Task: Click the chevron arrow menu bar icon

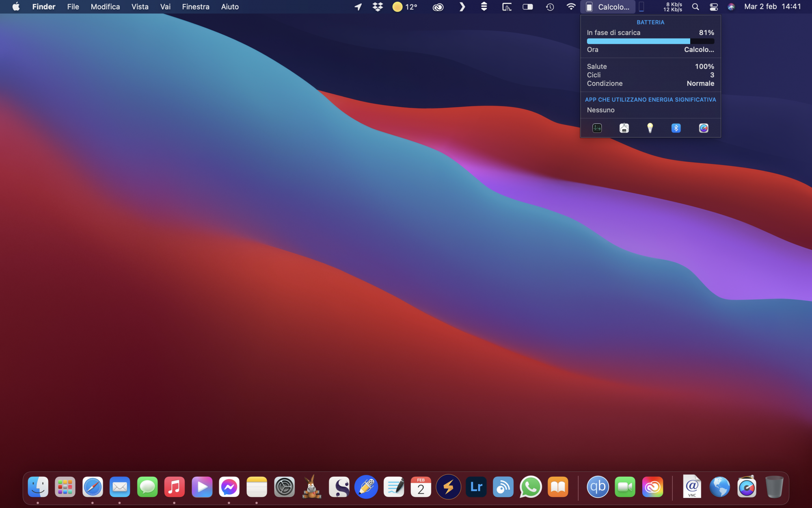Action: (x=462, y=7)
